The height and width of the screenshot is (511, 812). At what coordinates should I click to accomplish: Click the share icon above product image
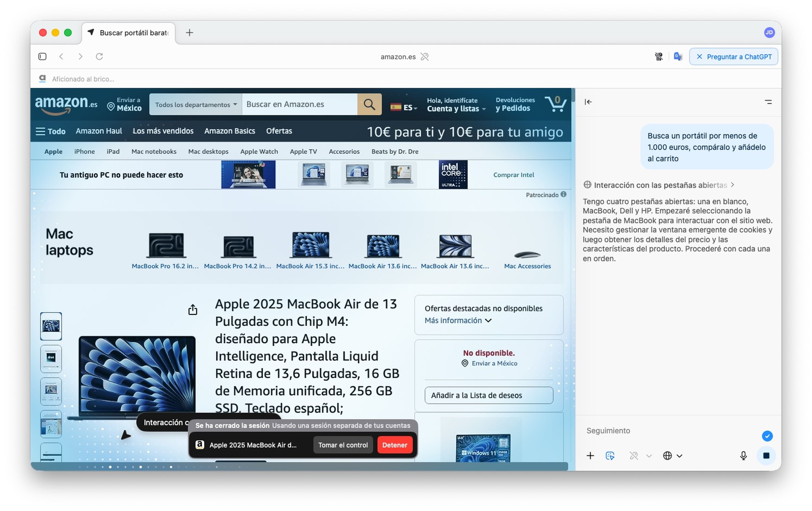coord(193,310)
